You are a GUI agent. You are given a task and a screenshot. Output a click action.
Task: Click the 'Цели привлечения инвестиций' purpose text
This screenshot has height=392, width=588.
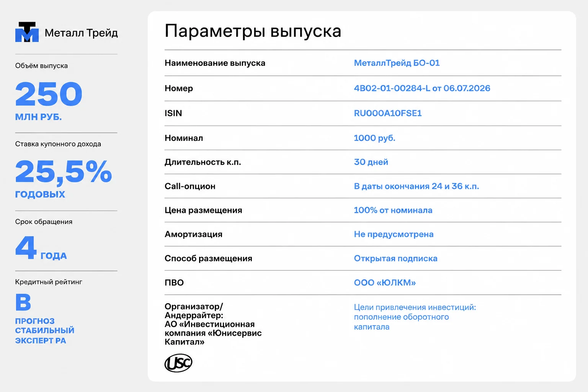pos(415,317)
